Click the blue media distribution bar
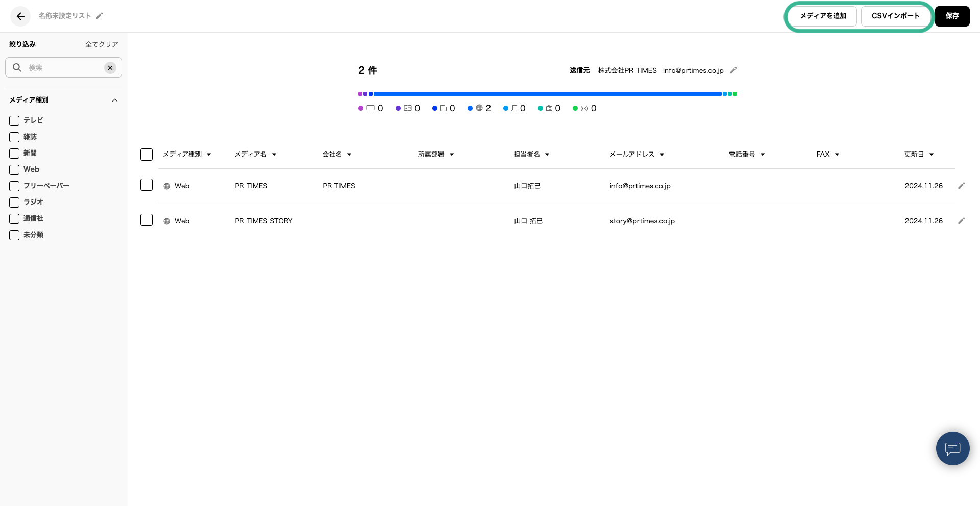 click(x=547, y=94)
